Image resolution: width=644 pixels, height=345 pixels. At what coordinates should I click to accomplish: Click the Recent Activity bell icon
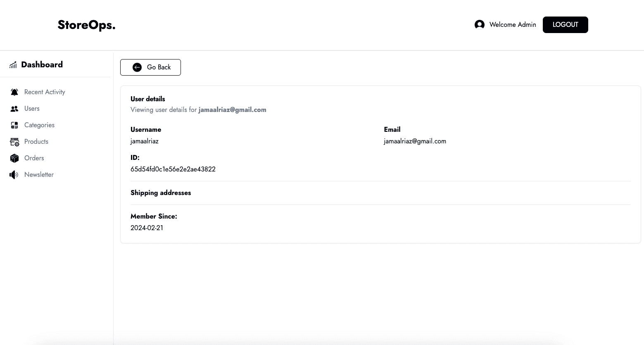14,92
